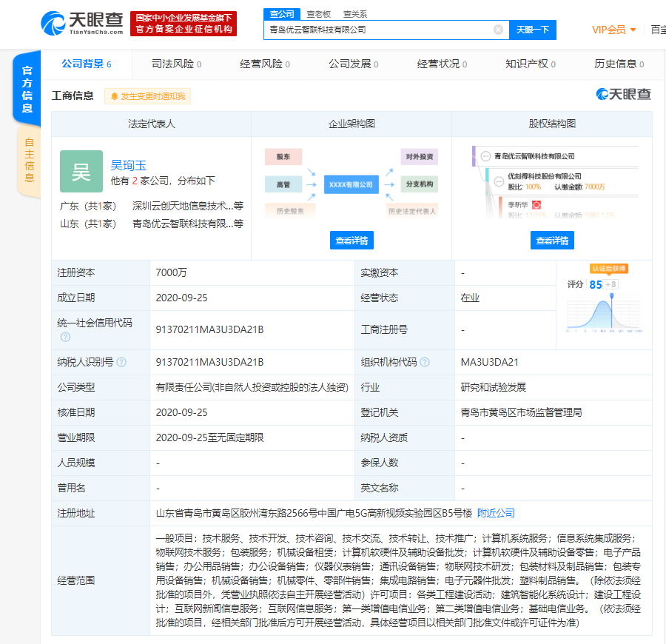Expand the VIP会员 dropdown arrow
The width and height of the screenshot is (666, 644).
click(633, 30)
